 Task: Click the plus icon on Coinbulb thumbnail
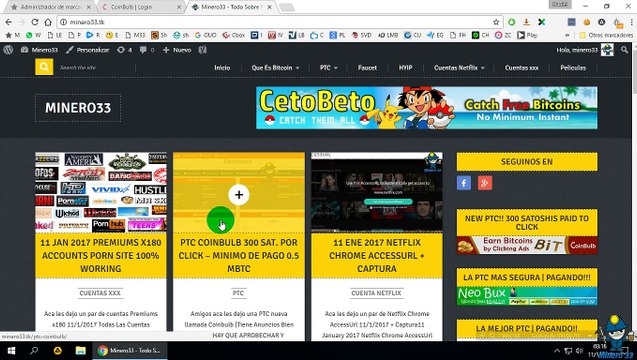pyautogui.click(x=239, y=195)
